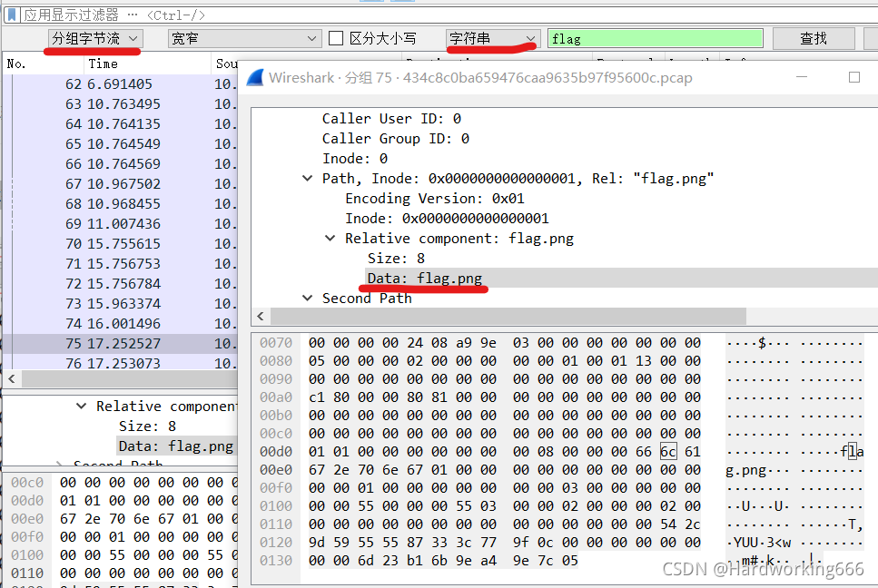Select the Inode: 0 row

click(x=354, y=159)
